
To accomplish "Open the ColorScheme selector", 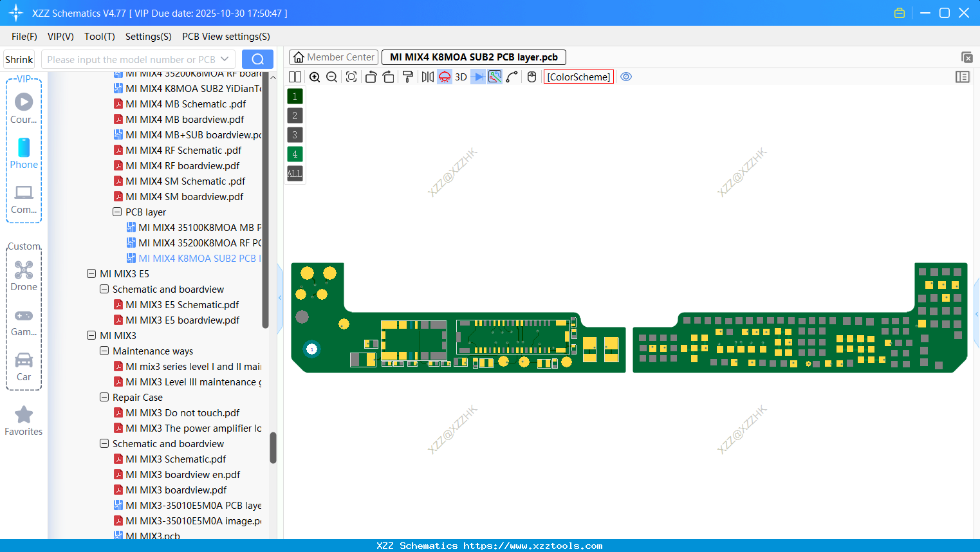I will tap(578, 77).
